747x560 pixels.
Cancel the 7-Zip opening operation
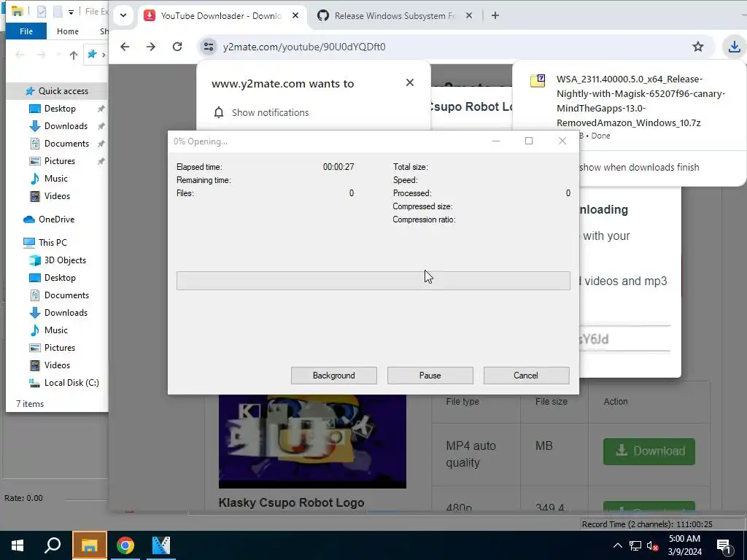tap(526, 376)
